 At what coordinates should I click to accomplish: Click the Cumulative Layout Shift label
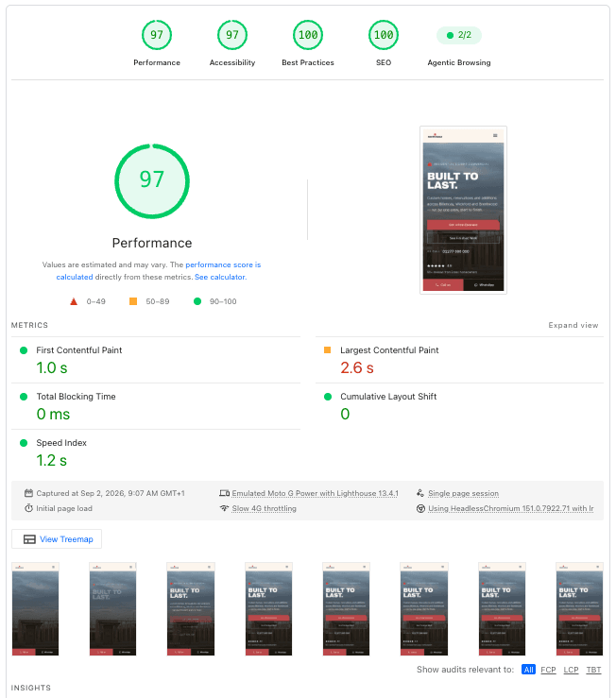tap(388, 397)
